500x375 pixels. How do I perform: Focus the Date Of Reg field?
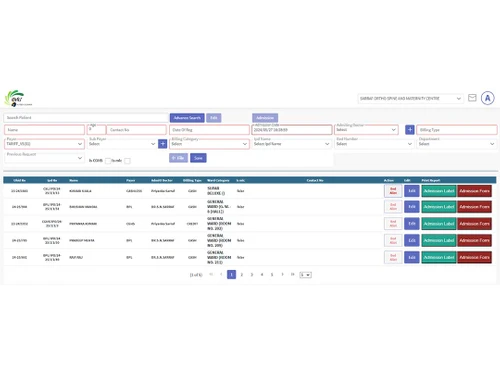(209, 130)
